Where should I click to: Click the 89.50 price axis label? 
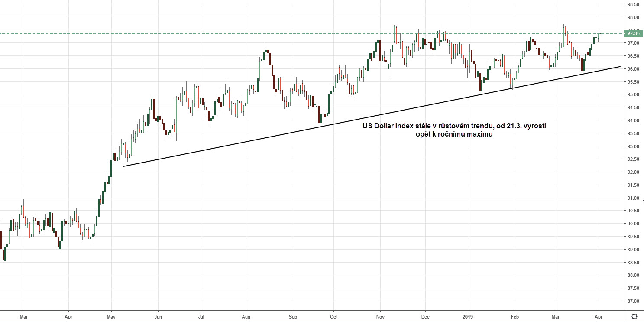pos(633,237)
